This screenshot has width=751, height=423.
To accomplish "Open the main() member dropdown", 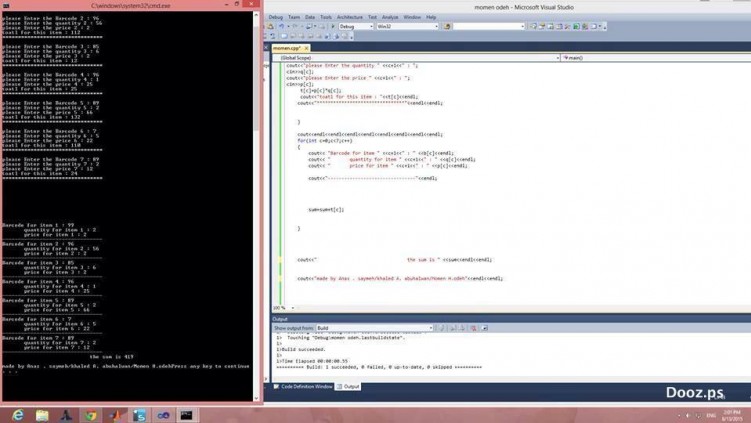I will click(x=656, y=57).
